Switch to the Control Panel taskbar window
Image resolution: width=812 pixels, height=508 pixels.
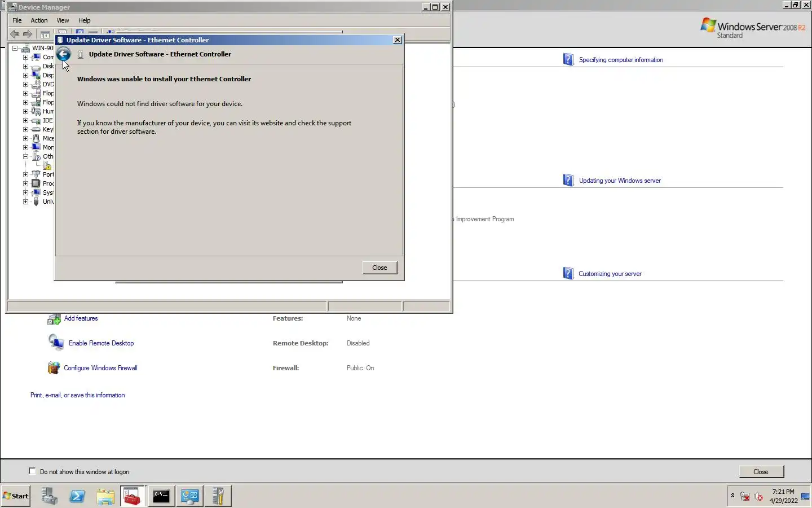click(189, 496)
